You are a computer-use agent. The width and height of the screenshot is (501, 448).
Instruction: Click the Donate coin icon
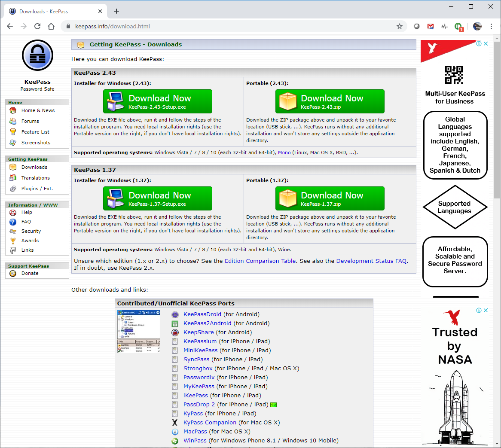point(13,273)
